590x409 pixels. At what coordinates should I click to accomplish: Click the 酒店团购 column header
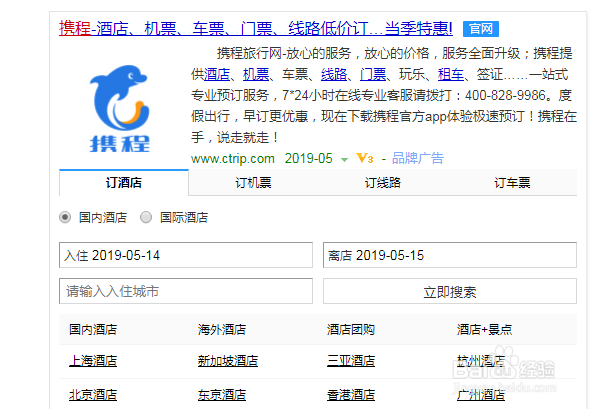pyautogui.click(x=351, y=330)
